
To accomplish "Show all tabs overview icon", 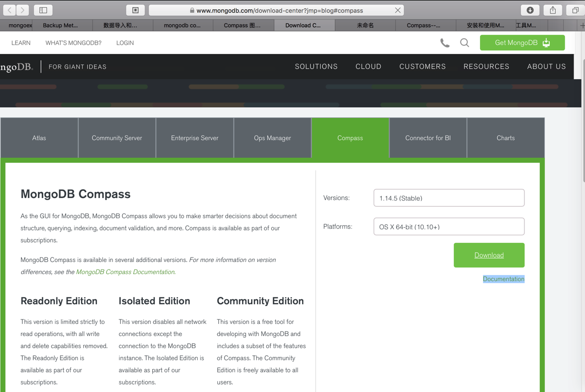I will tap(575, 10).
